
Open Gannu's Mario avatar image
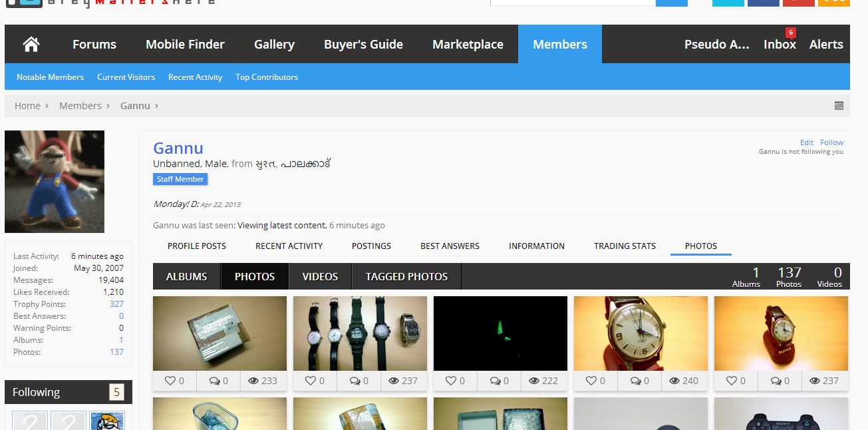(x=55, y=182)
